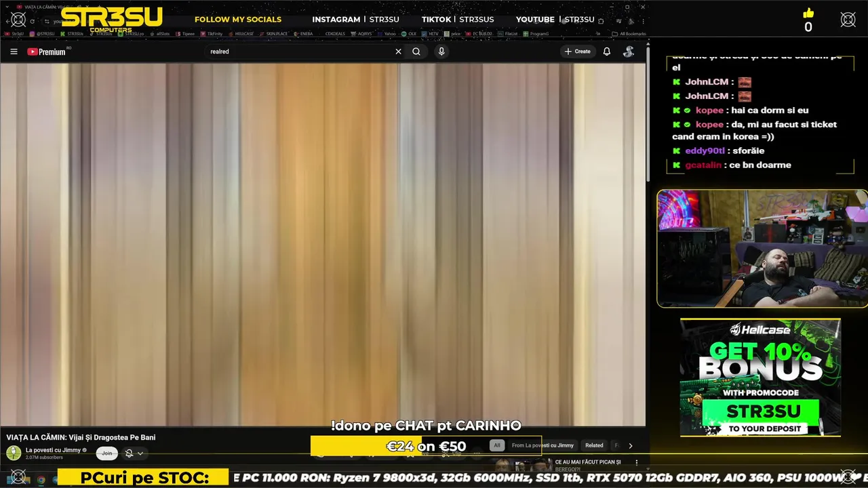
Task: Open the SKIN.PLACE bookmark
Action: [x=273, y=33]
